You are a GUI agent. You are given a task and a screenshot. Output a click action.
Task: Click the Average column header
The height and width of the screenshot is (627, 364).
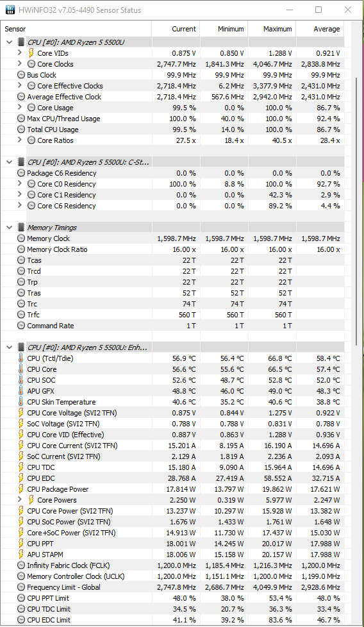320,29
